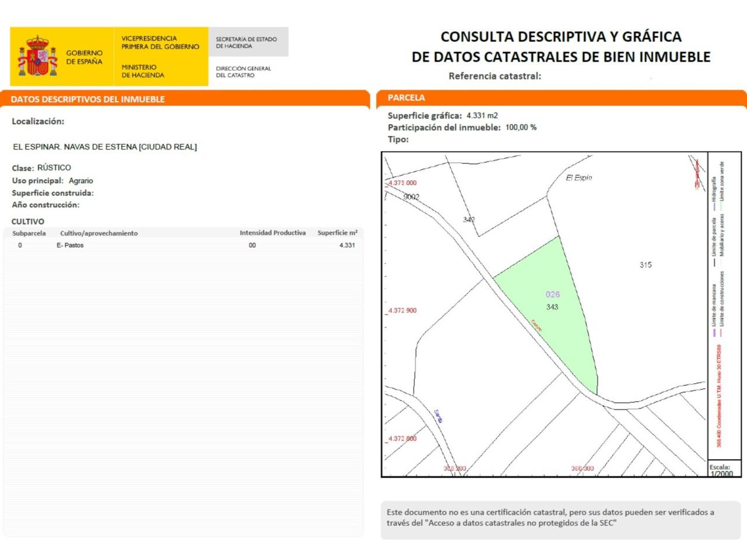Click the 'Intensidad Productiva' column header
747x560 pixels.
pyautogui.click(x=273, y=233)
